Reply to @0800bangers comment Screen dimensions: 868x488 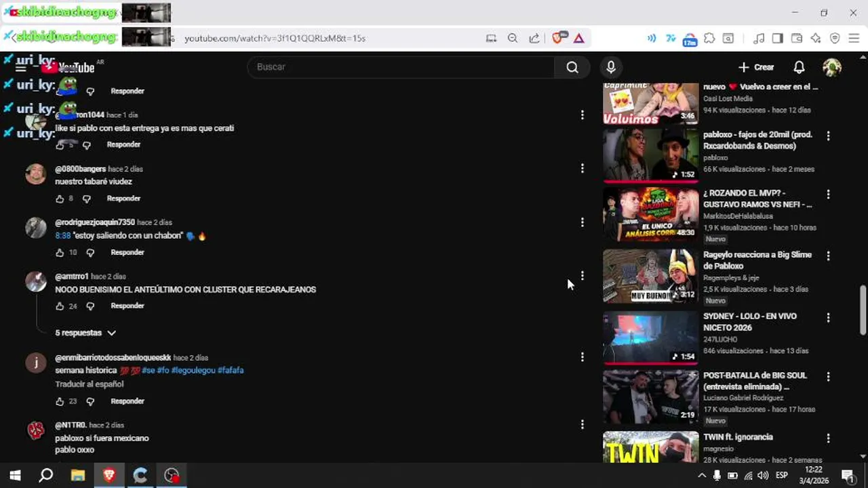coord(123,199)
